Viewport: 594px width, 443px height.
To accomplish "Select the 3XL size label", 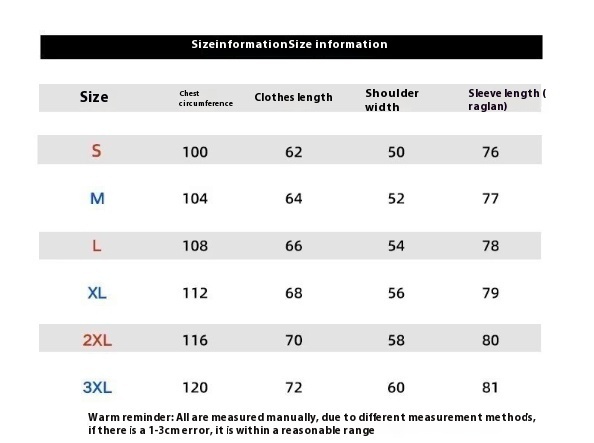I will 97,387.
